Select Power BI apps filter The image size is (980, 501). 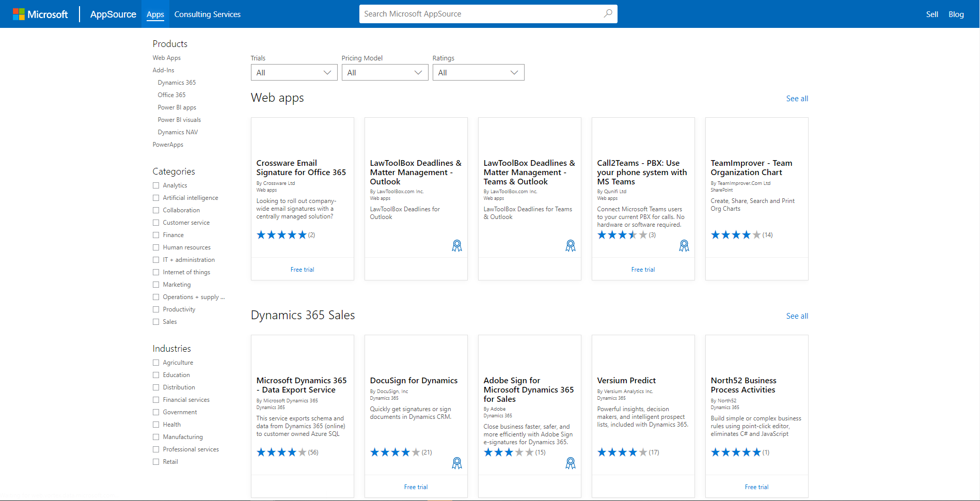pos(177,107)
